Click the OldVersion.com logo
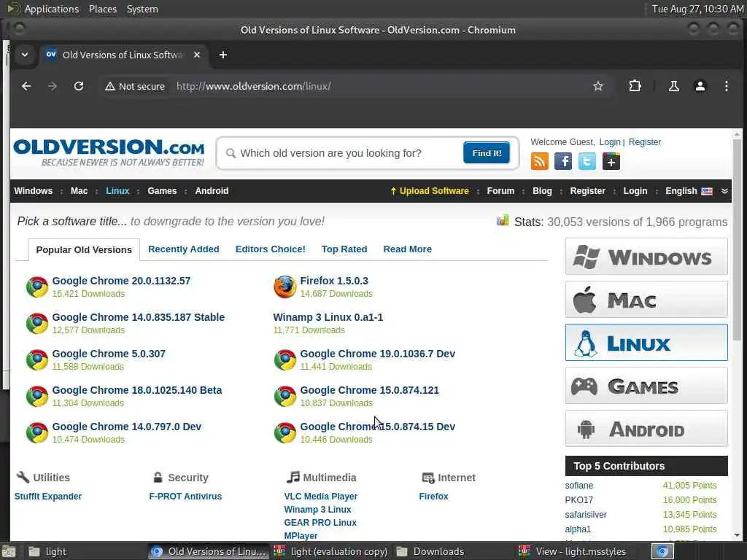This screenshot has height=560, width=747. (x=109, y=153)
